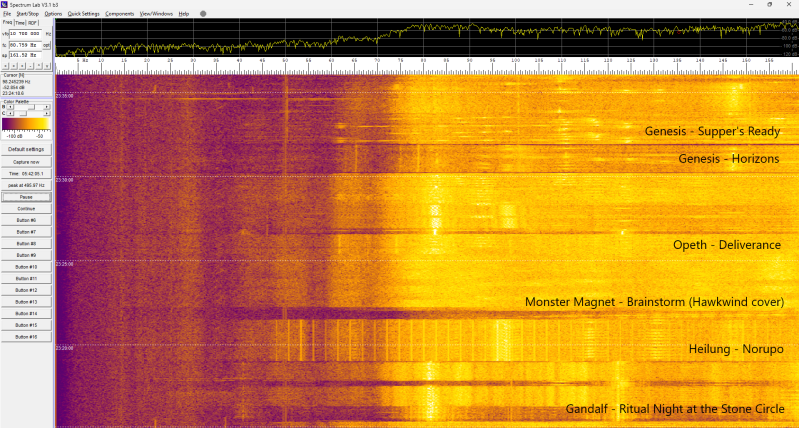Screen dimensions: 799x428
Task: Click the vfo frequency input field
Action: click(x=25, y=34)
